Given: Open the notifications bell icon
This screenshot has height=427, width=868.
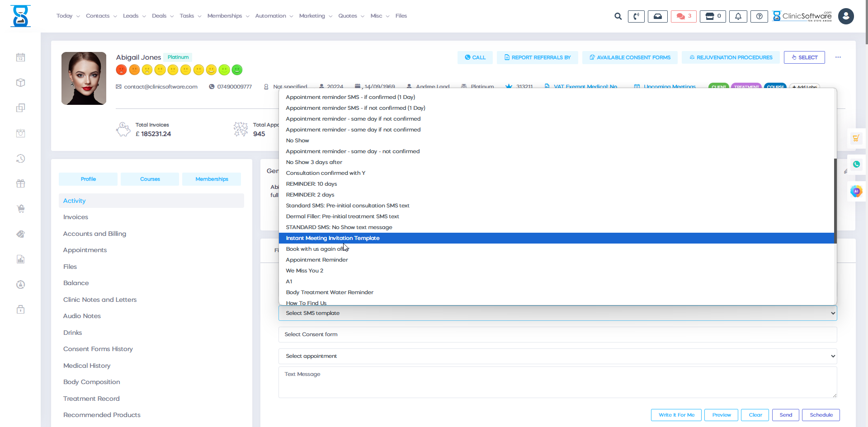Looking at the screenshot, I should (x=738, y=16).
